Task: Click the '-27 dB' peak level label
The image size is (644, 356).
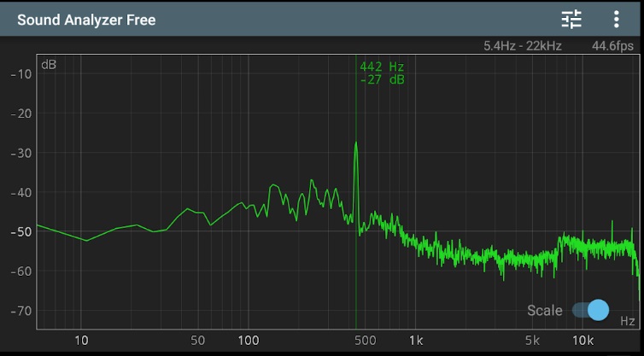Action: (x=382, y=79)
